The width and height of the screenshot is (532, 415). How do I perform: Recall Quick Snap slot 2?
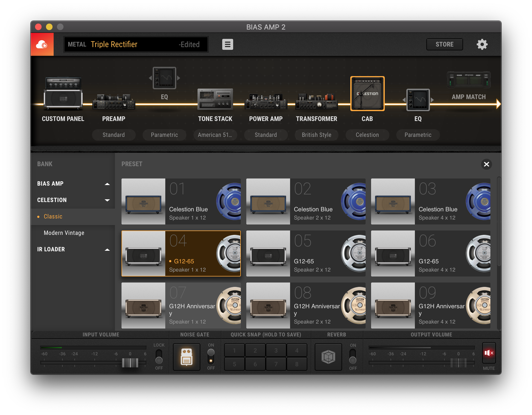(255, 350)
